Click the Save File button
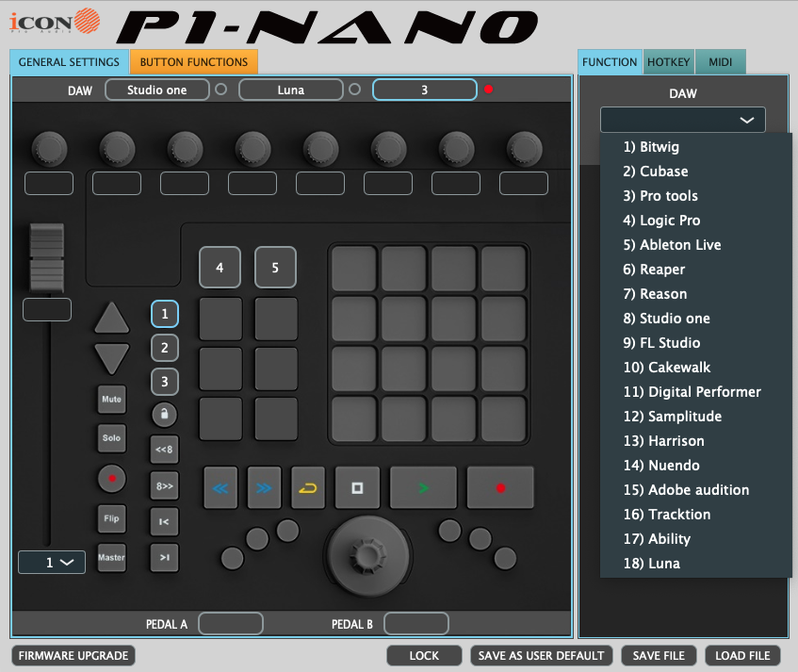Viewport: 798px width, 672px height. (x=659, y=655)
